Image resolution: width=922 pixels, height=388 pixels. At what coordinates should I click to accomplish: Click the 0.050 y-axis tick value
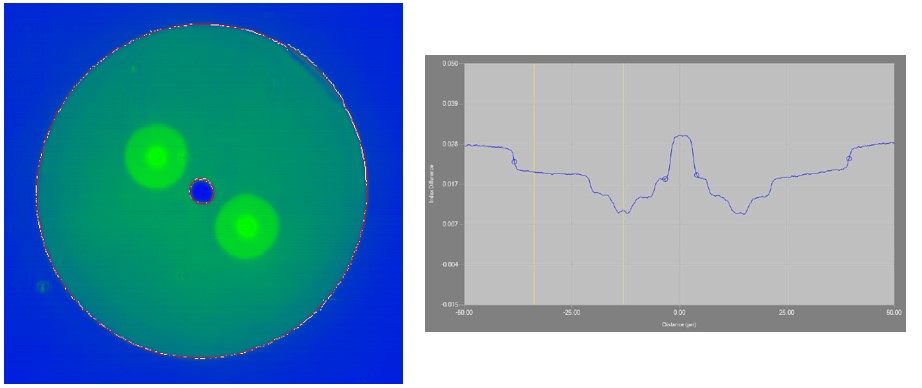point(451,63)
